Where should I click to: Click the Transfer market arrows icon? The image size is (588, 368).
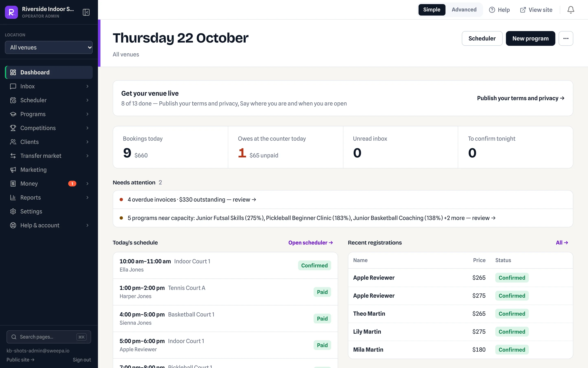(13, 156)
